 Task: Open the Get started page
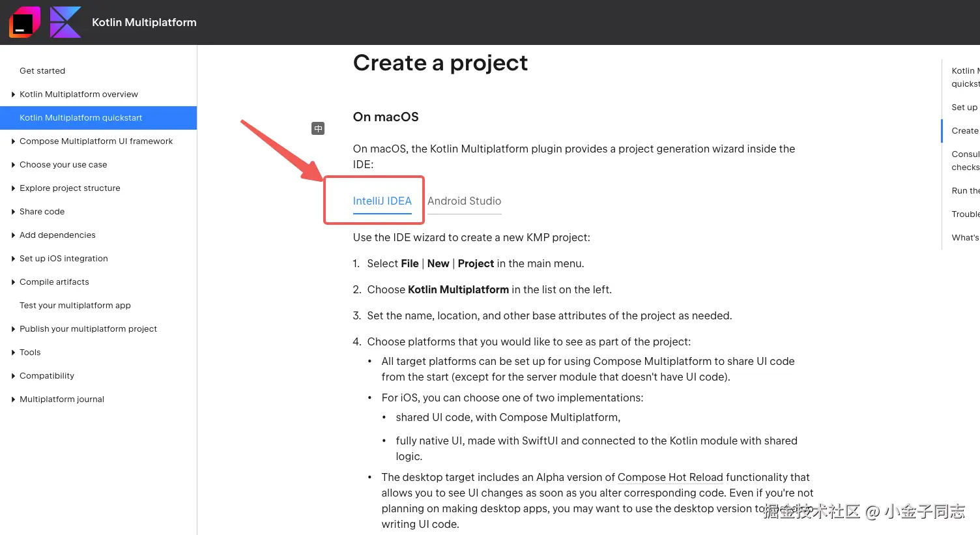(42, 71)
